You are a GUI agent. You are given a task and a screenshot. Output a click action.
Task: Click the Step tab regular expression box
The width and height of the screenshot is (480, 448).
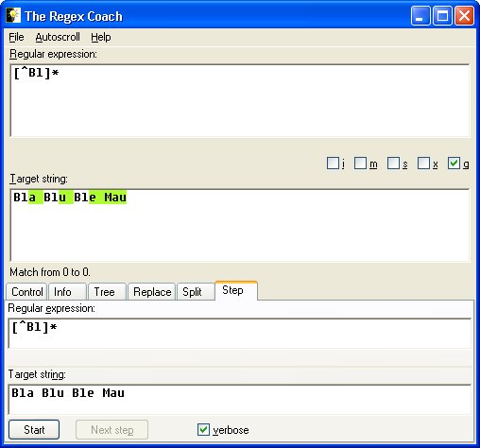click(x=240, y=334)
